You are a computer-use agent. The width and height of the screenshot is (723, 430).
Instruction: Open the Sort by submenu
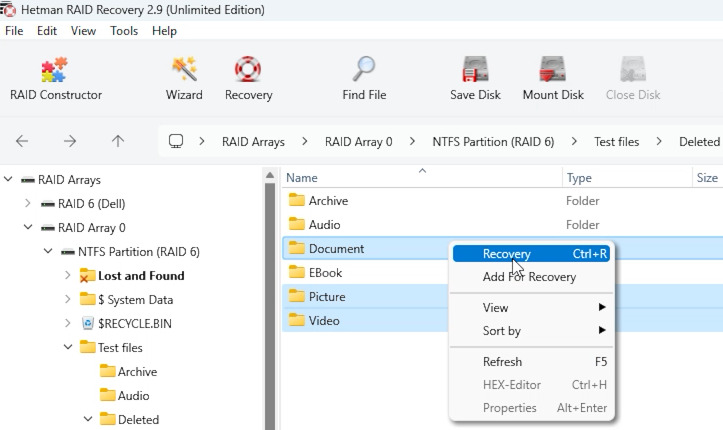point(531,330)
